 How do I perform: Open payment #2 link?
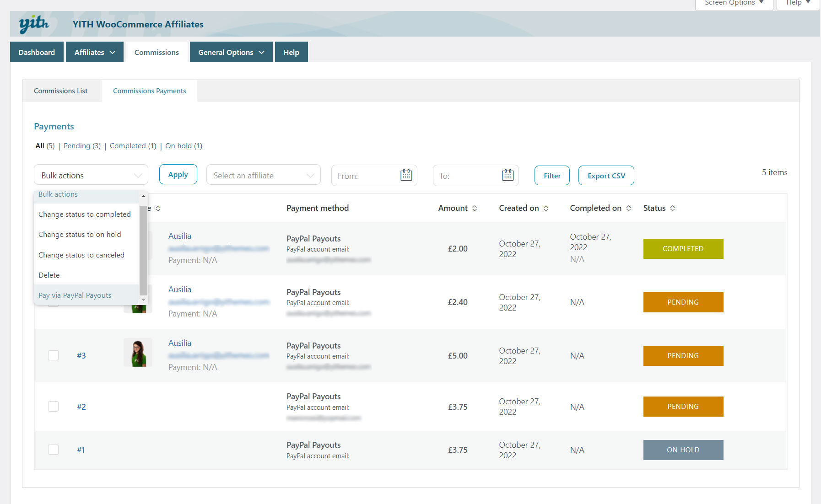coord(81,407)
